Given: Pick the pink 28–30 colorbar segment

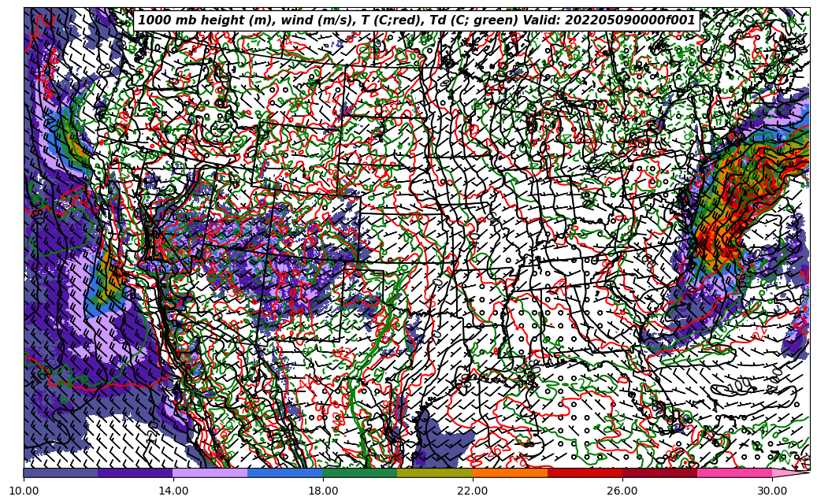Looking at the screenshot, I should click(x=735, y=472).
